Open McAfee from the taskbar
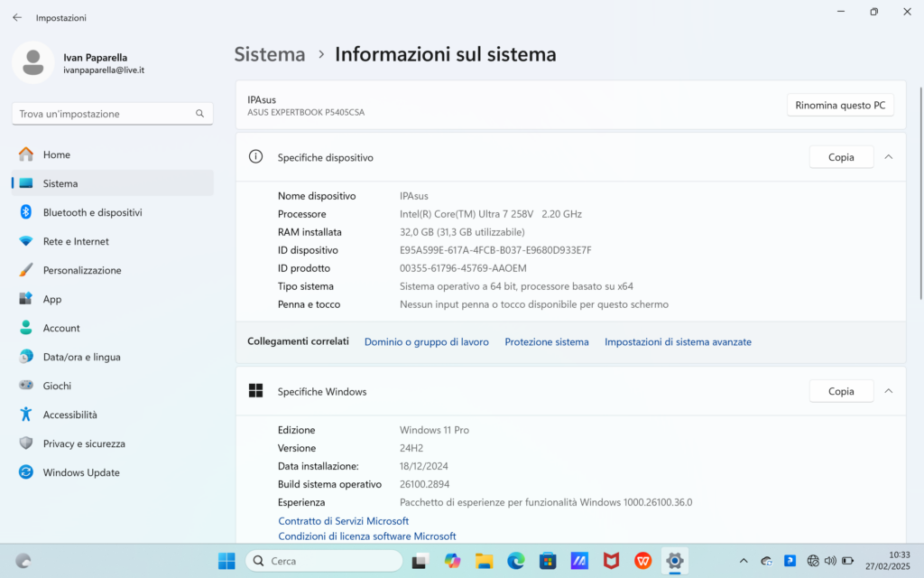The height and width of the screenshot is (578, 924). pyautogui.click(x=611, y=561)
